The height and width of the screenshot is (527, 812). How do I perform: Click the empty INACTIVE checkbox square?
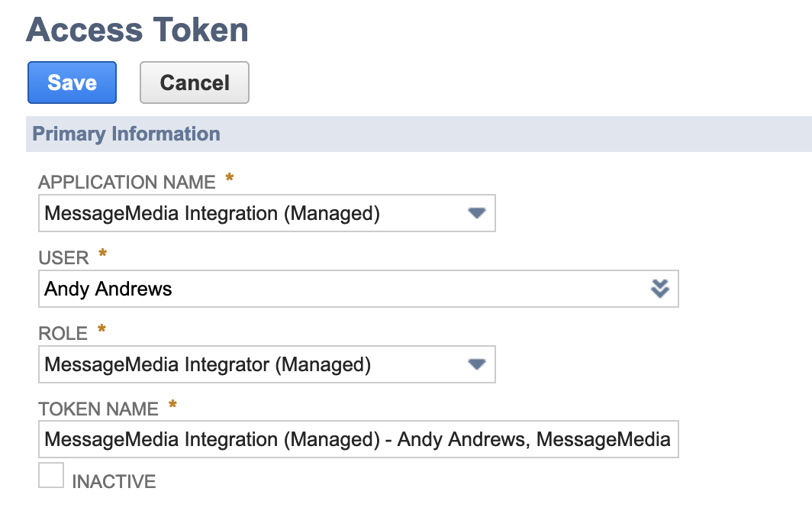tap(50, 475)
